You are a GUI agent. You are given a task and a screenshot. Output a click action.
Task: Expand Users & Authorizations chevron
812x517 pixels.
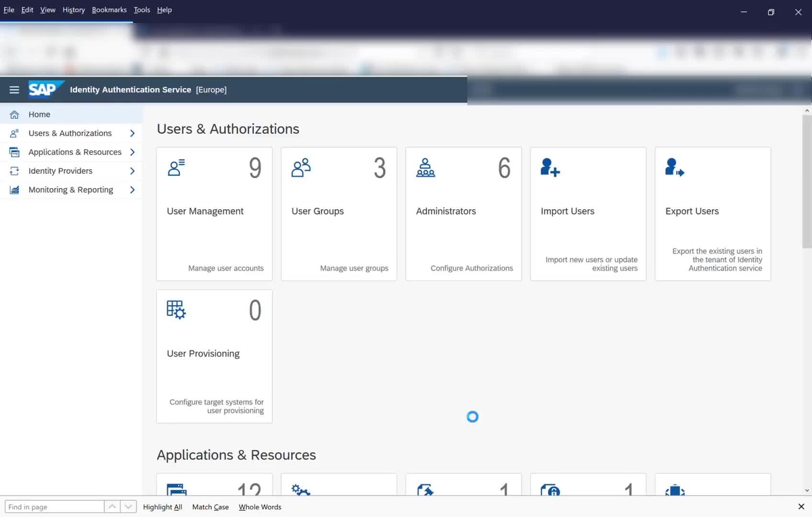tap(133, 133)
